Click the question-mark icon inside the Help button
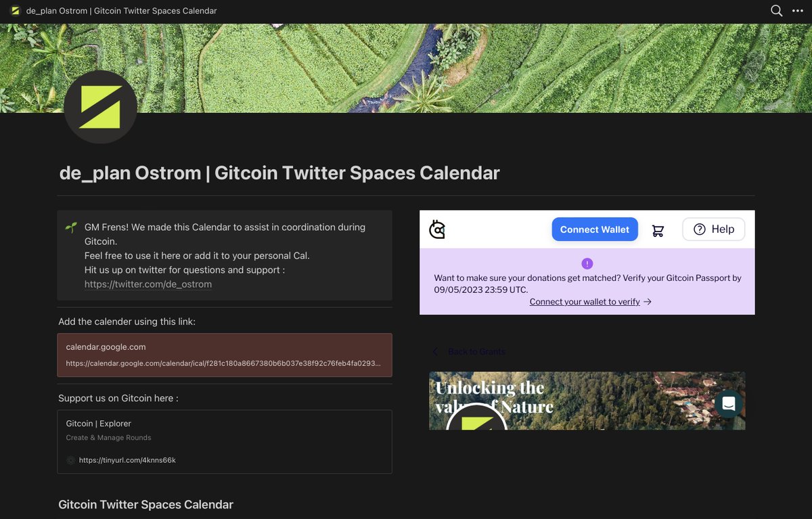Viewport: 812px width, 519px height. click(699, 229)
